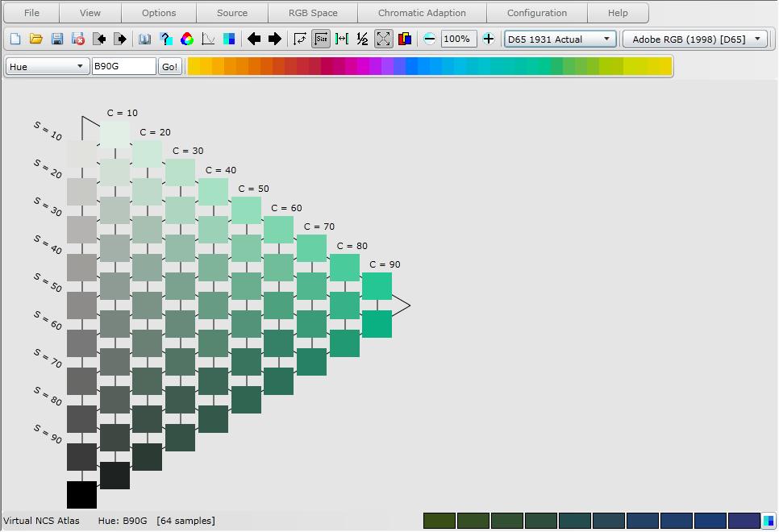779x532 pixels.
Task: Click the question mark color query icon
Action: 166,39
